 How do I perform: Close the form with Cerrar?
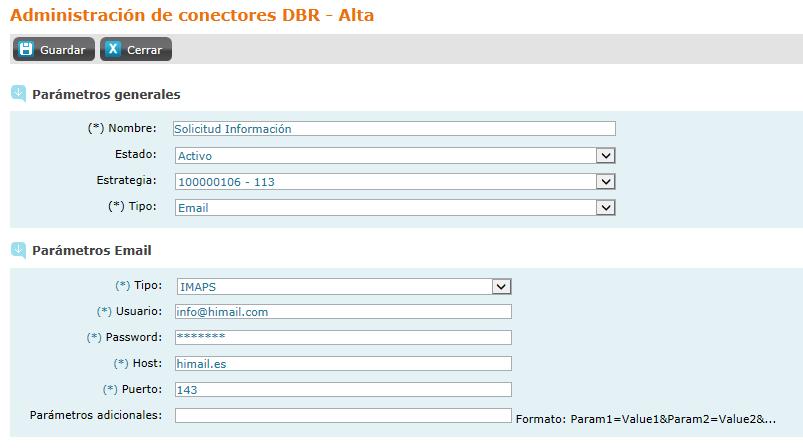[x=136, y=49]
